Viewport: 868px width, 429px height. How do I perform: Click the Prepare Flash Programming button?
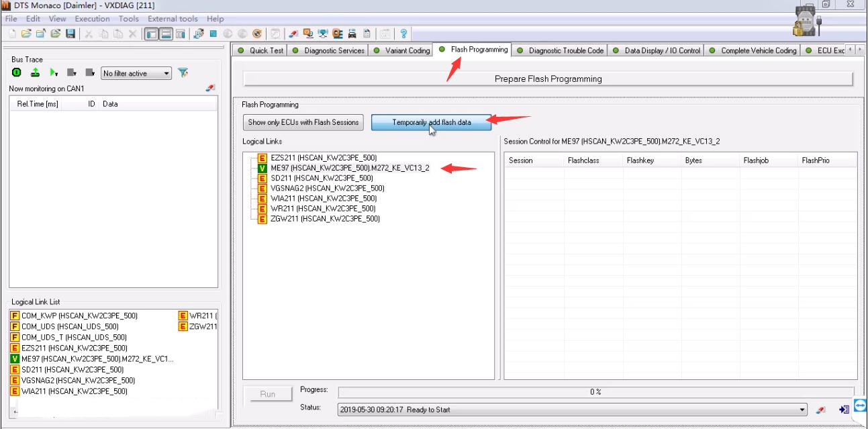(x=548, y=79)
